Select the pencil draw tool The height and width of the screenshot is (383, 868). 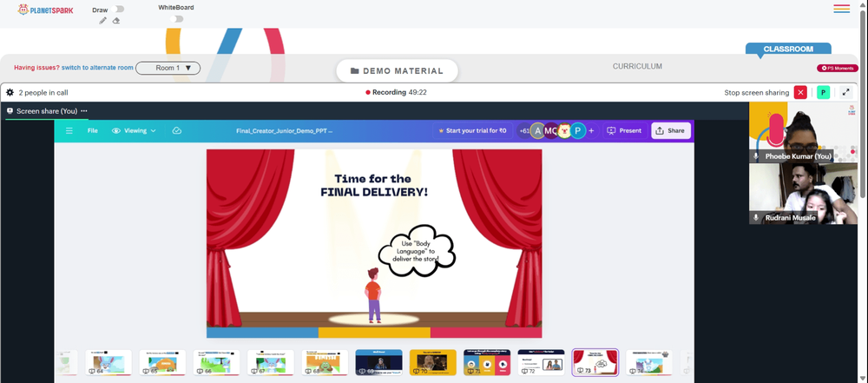coord(103,21)
